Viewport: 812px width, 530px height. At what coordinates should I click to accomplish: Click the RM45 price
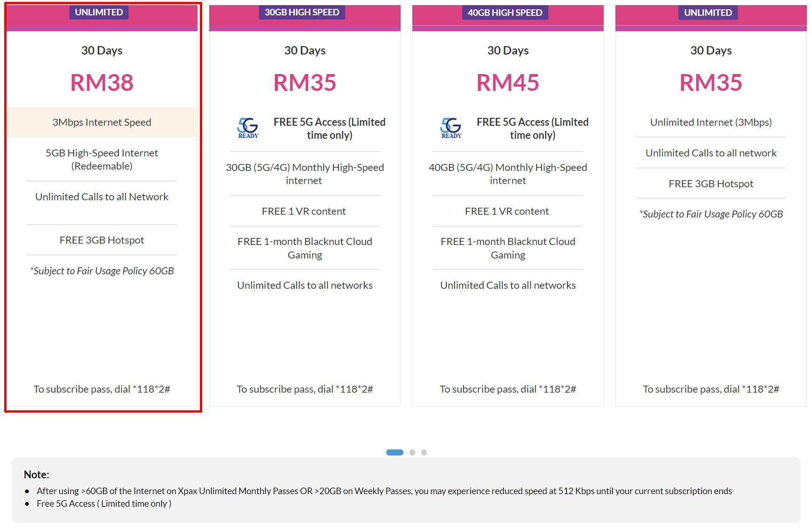(508, 83)
